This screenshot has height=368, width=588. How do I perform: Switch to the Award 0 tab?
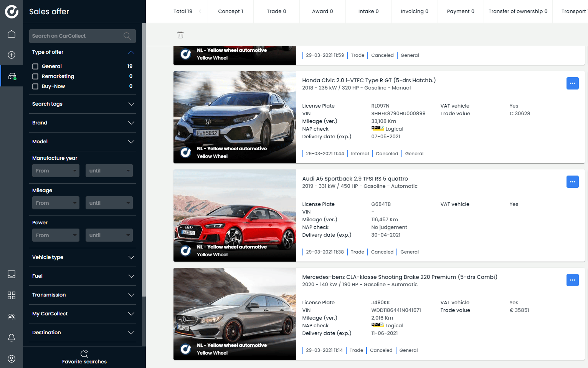point(323,12)
